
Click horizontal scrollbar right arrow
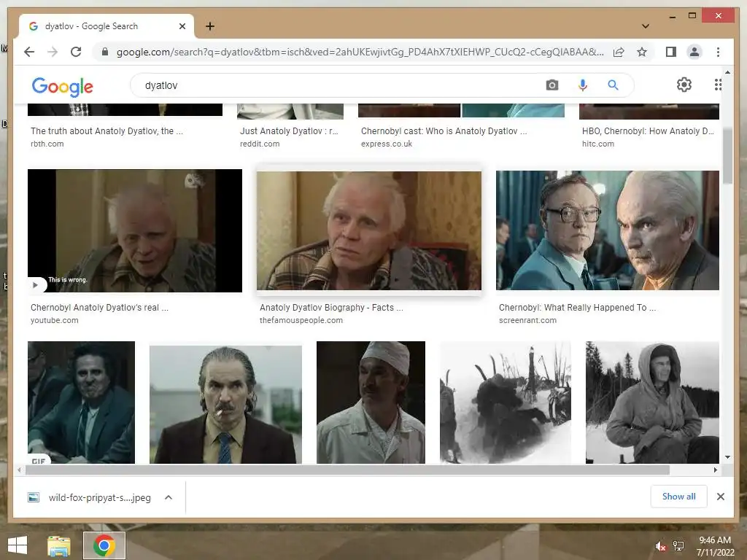715,470
